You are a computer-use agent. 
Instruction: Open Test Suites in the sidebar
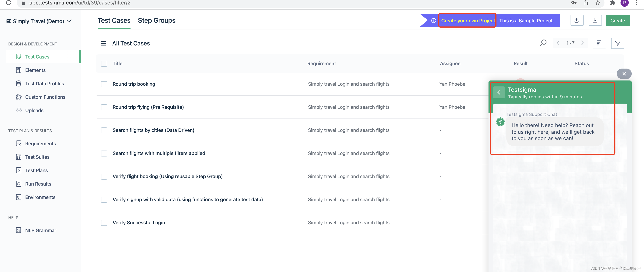coord(37,157)
